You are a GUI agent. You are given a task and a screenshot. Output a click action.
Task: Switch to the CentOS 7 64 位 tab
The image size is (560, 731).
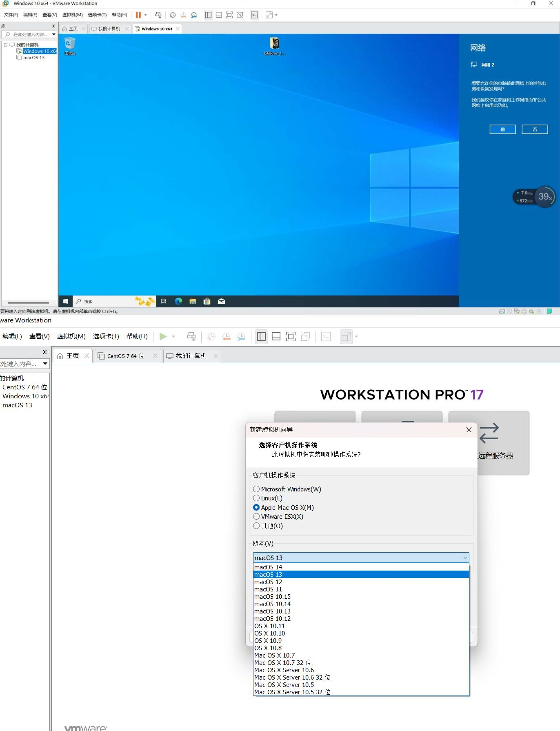tap(125, 356)
